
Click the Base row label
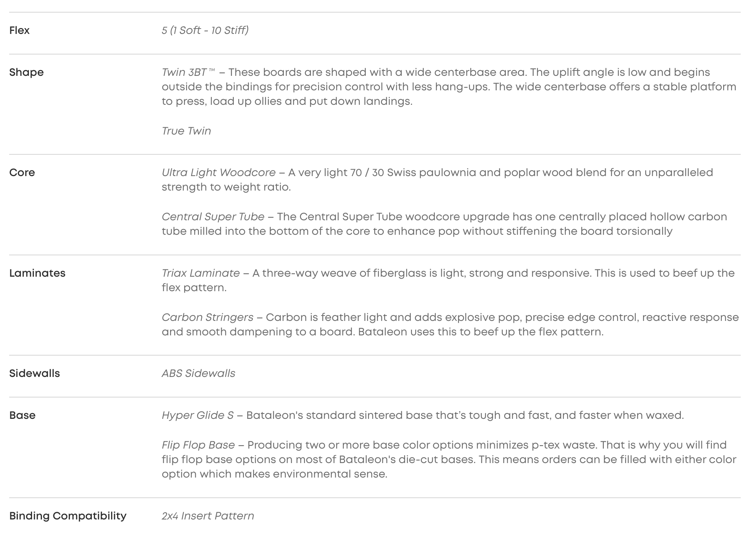(x=23, y=415)
